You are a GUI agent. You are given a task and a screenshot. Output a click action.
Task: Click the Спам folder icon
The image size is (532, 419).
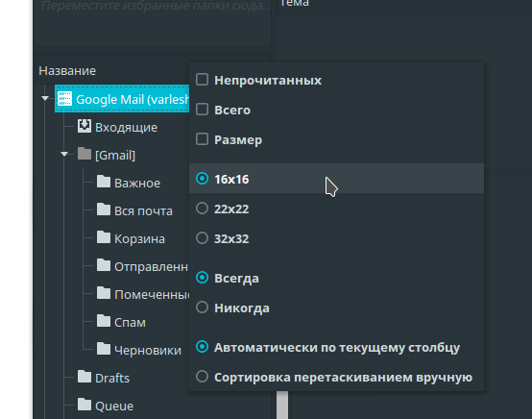pyautogui.click(x=104, y=321)
